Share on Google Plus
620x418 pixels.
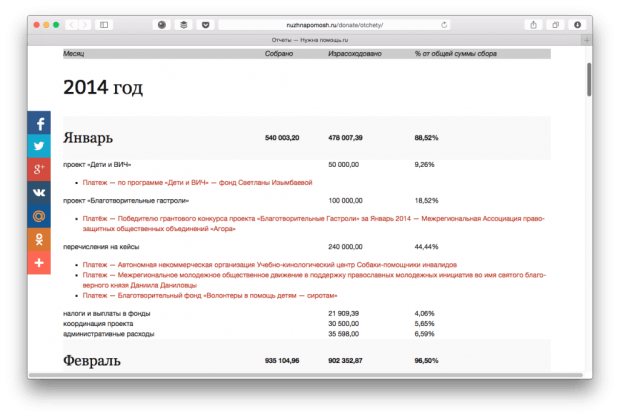click(x=40, y=170)
